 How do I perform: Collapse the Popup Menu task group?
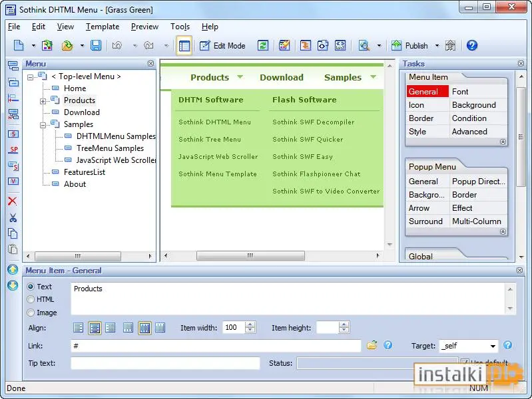pyautogui.click(x=503, y=231)
